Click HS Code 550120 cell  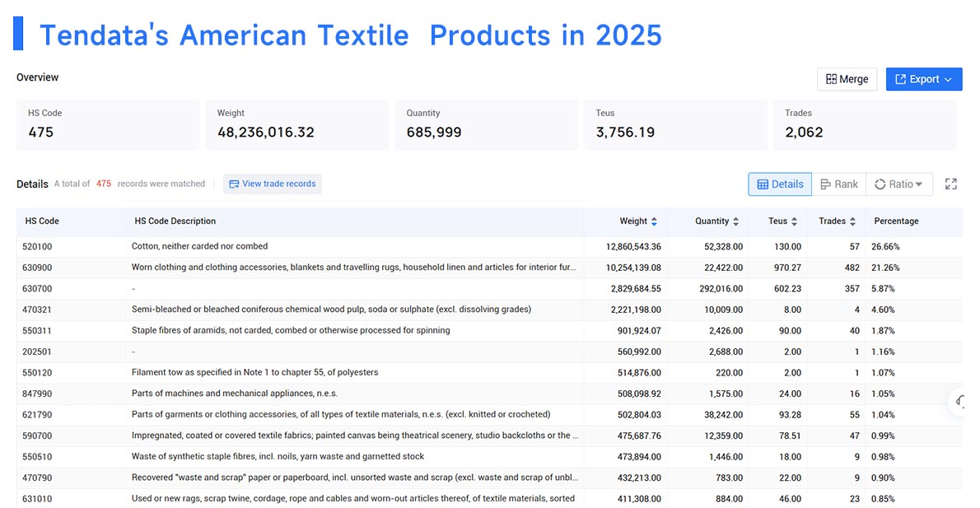point(38,373)
